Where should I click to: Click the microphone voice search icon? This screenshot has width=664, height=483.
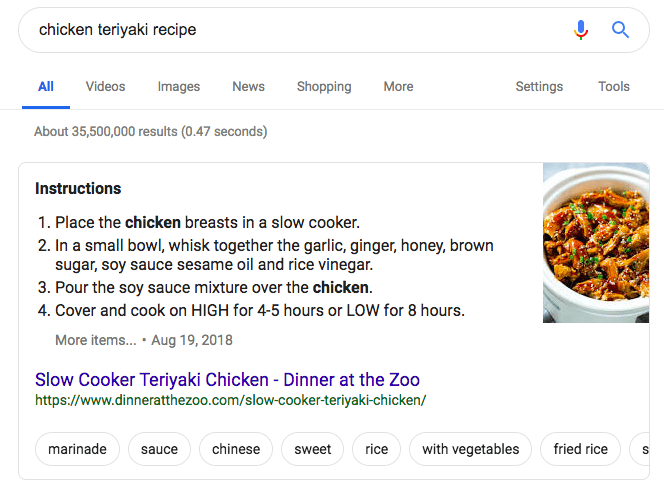click(581, 30)
